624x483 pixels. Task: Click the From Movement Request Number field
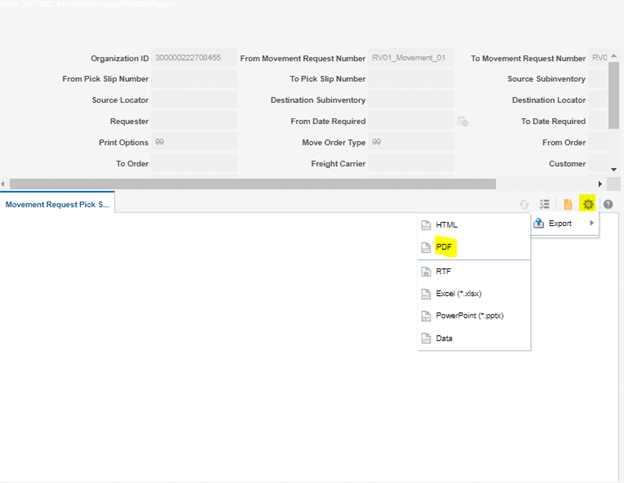[411, 58]
